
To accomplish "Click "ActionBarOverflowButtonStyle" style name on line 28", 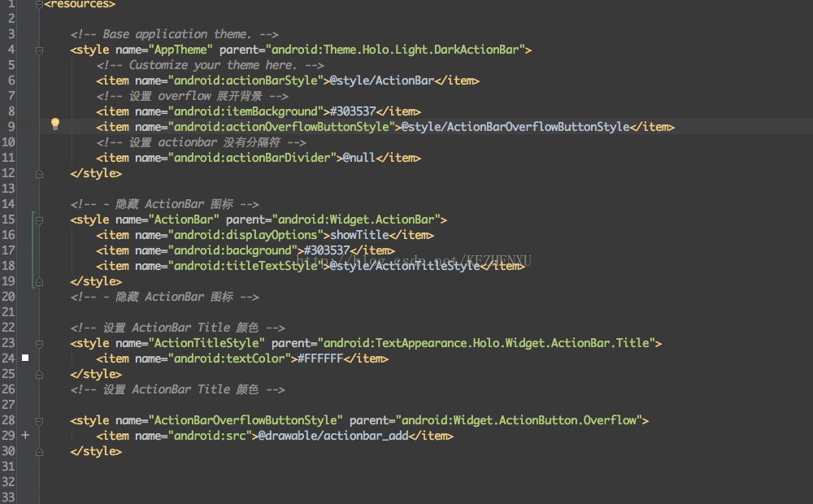I will click(246, 420).
